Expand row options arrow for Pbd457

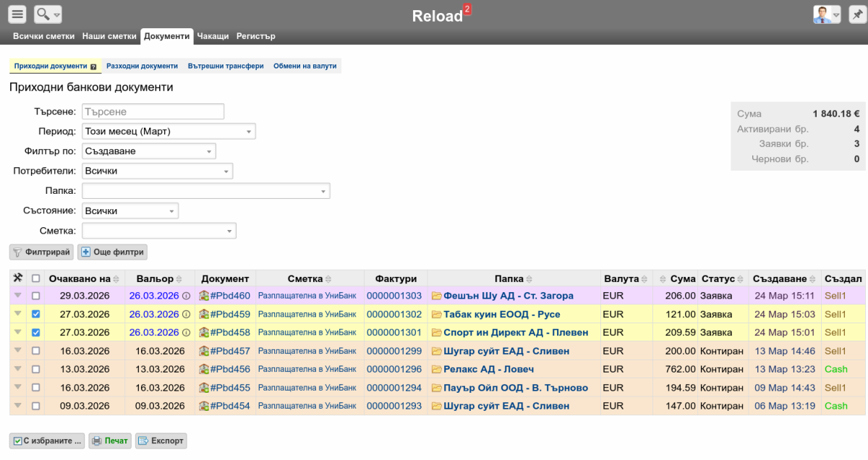(x=19, y=351)
